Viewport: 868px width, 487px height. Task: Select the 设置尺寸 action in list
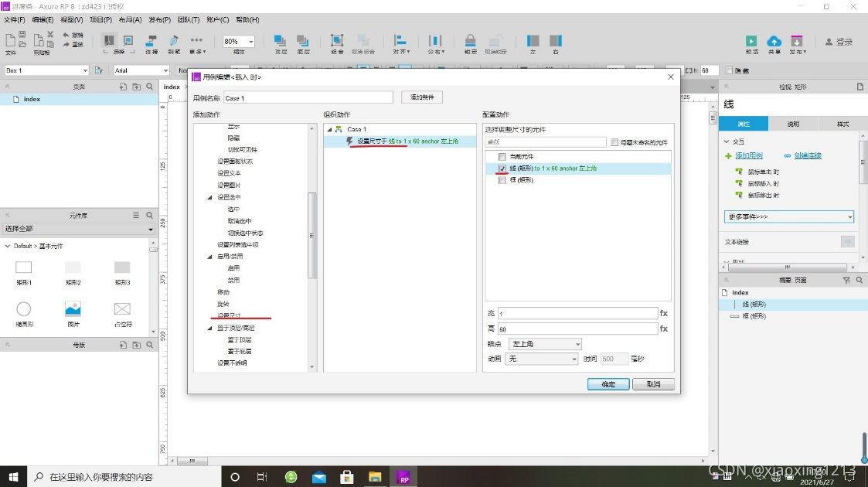coord(230,315)
